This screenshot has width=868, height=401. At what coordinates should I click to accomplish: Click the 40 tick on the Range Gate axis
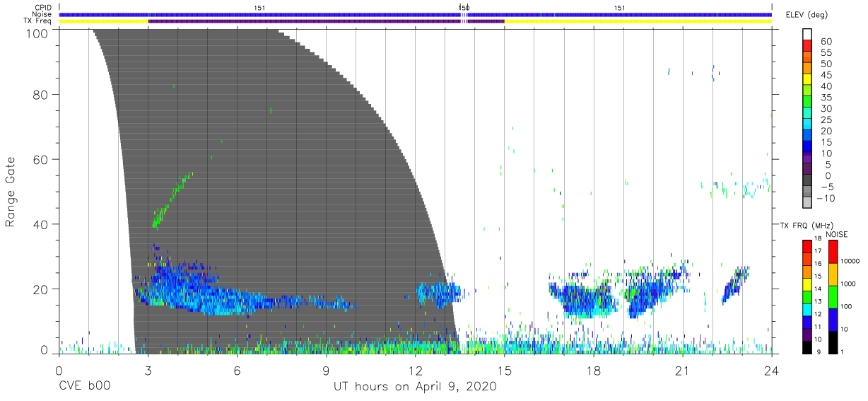(x=42, y=225)
